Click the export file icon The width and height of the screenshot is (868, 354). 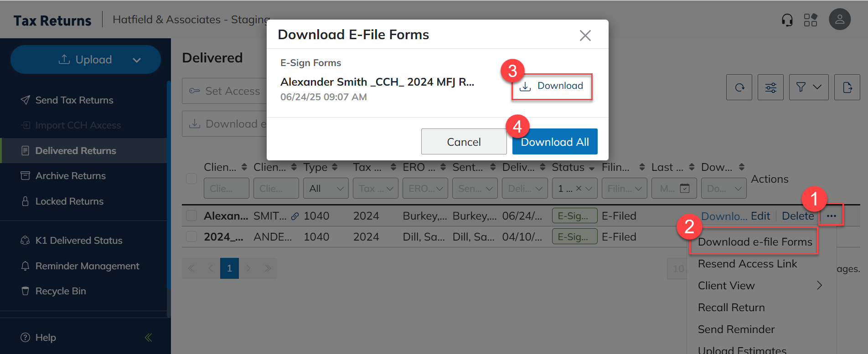847,87
